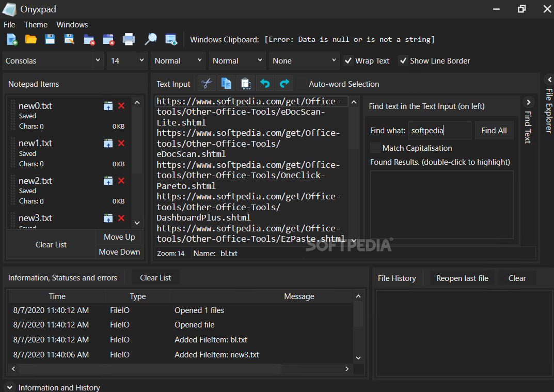Click Clear in File History
Screen dimensions: 554x392
pyautogui.click(x=517, y=278)
